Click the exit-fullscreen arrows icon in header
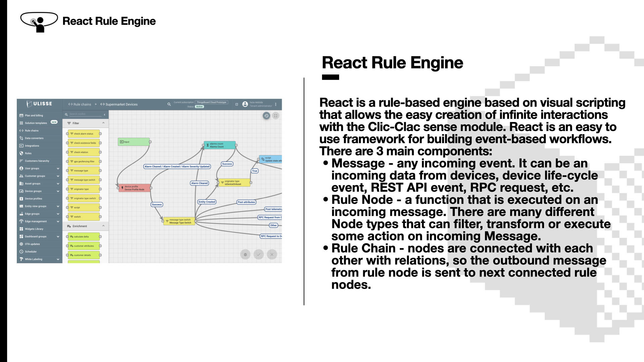 coord(237,104)
